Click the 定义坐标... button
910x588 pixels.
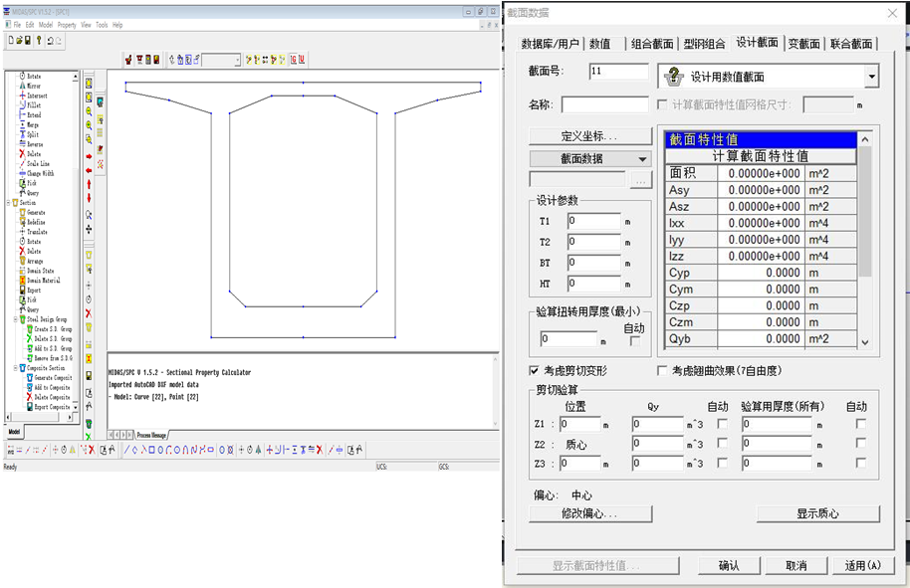589,136
